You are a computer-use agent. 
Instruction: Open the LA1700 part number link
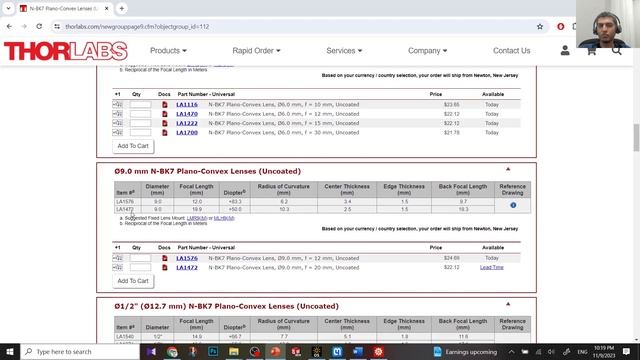[x=187, y=133]
